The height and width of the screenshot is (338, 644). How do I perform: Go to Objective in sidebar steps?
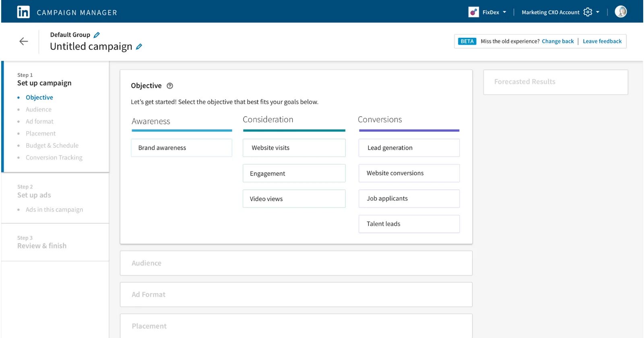pyautogui.click(x=39, y=97)
